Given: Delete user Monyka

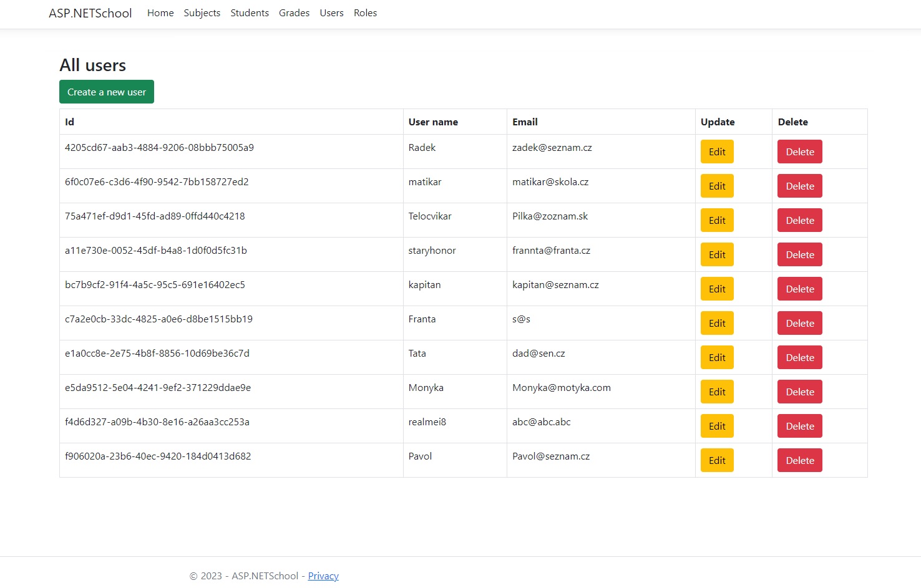Looking at the screenshot, I should (800, 392).
